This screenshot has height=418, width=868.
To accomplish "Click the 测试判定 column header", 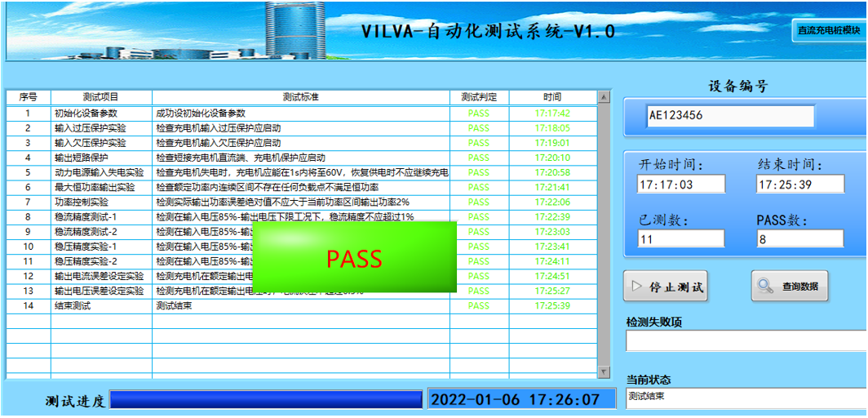I will pos(479,97).
